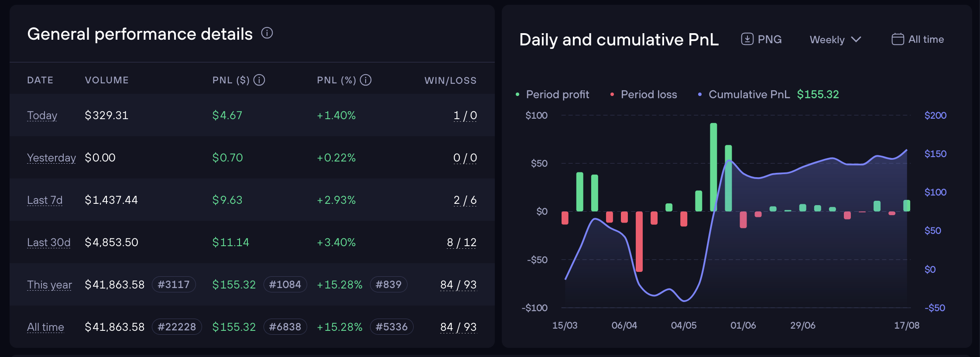
Task: Click the PNL ($) info icon
Action: 259,80
